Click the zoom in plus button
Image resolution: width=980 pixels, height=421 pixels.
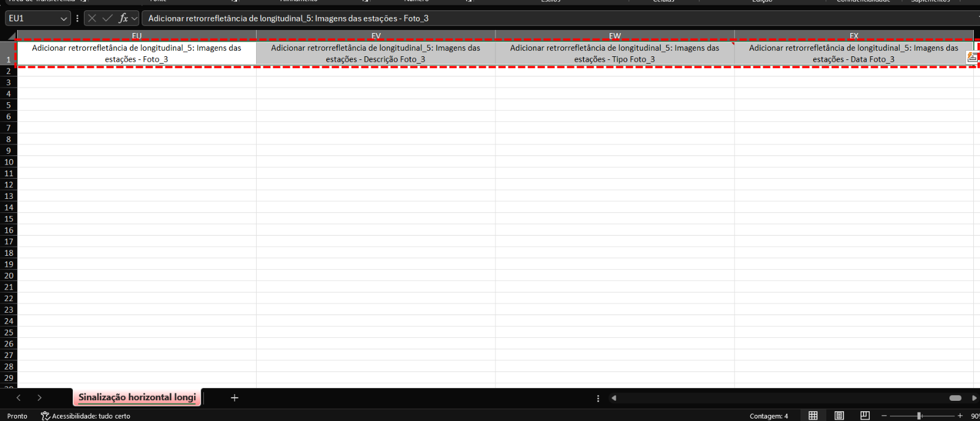(960, 416)
